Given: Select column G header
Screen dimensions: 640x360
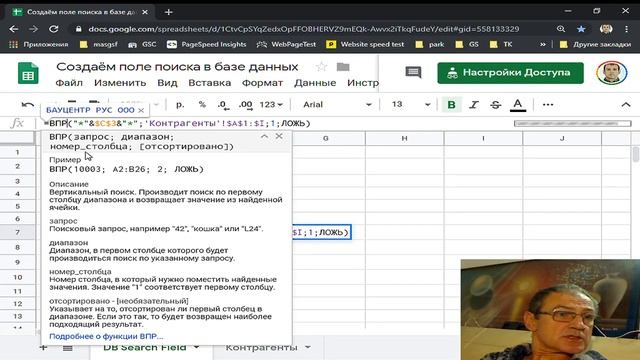Looking at the screenshot, I should 325,138.
